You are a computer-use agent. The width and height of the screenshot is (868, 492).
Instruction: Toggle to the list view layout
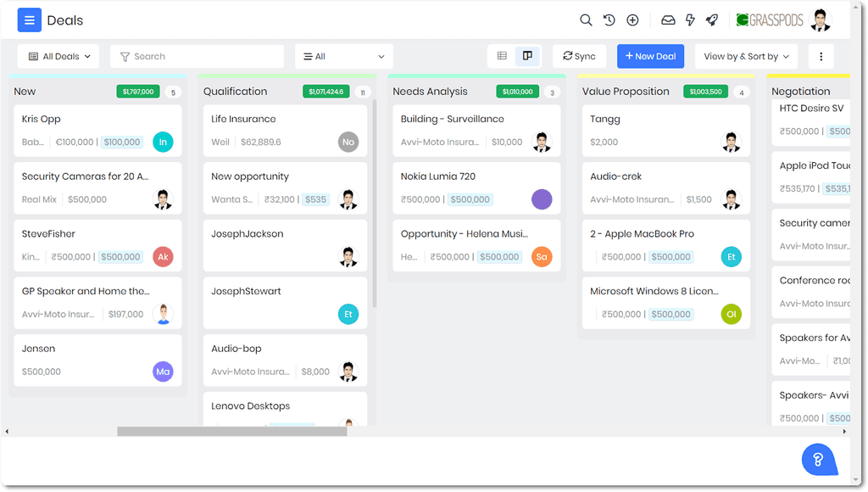[502, 55]
